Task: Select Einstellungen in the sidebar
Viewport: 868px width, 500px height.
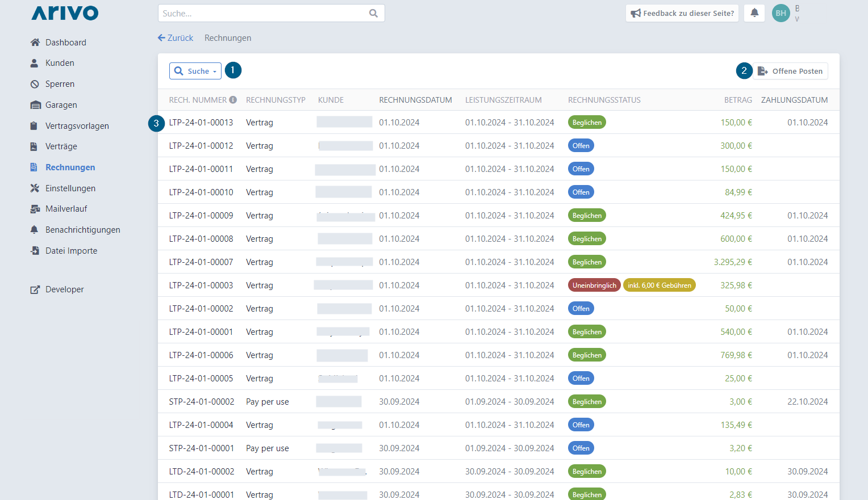Action: click(x=70, y=188)
